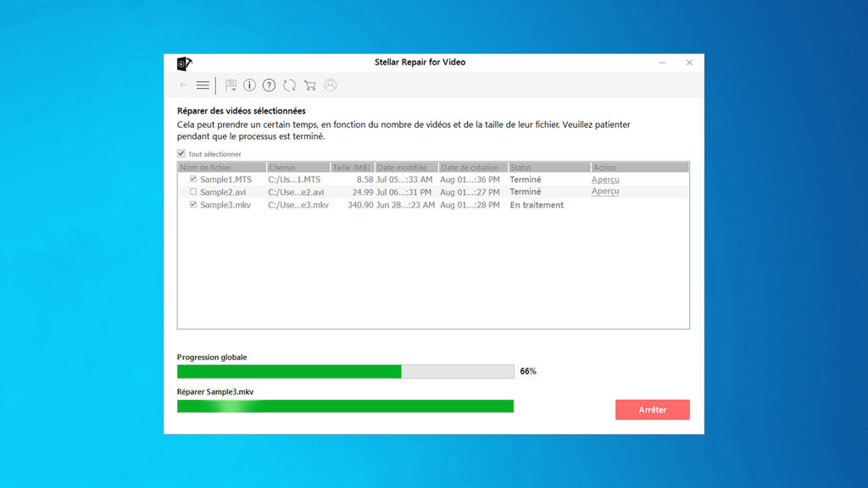
Task: Check the Sample2.avi checkbox
Action: [x=193, y=192]
